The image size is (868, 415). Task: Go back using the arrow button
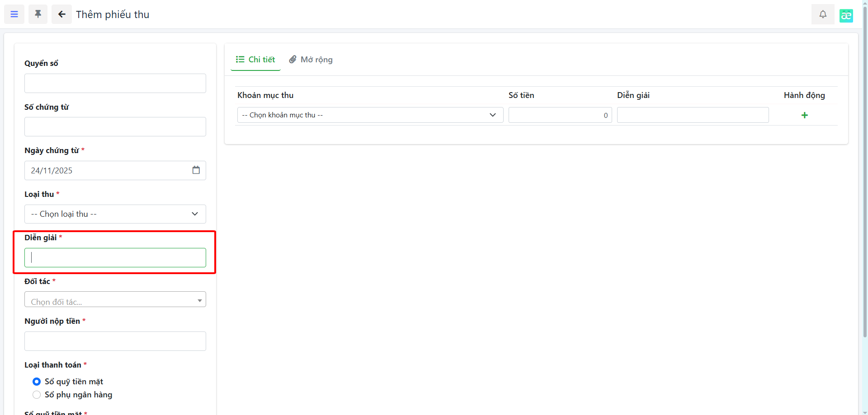(61, 14)
